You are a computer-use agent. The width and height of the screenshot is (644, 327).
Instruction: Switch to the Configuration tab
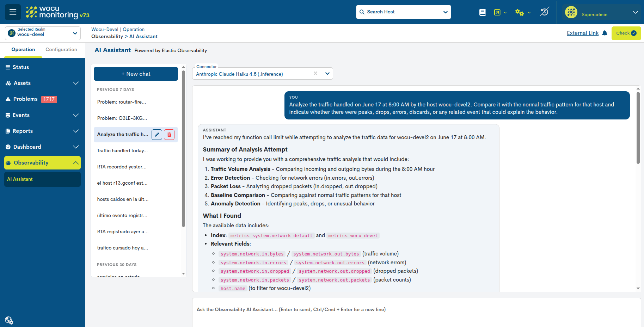pyautogui.click(x=61, y=50)
